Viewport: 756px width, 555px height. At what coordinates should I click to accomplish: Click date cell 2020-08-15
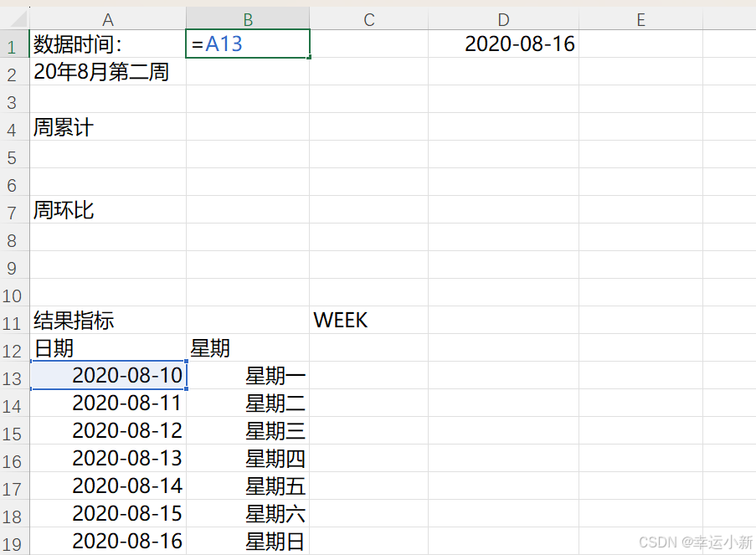107,513
